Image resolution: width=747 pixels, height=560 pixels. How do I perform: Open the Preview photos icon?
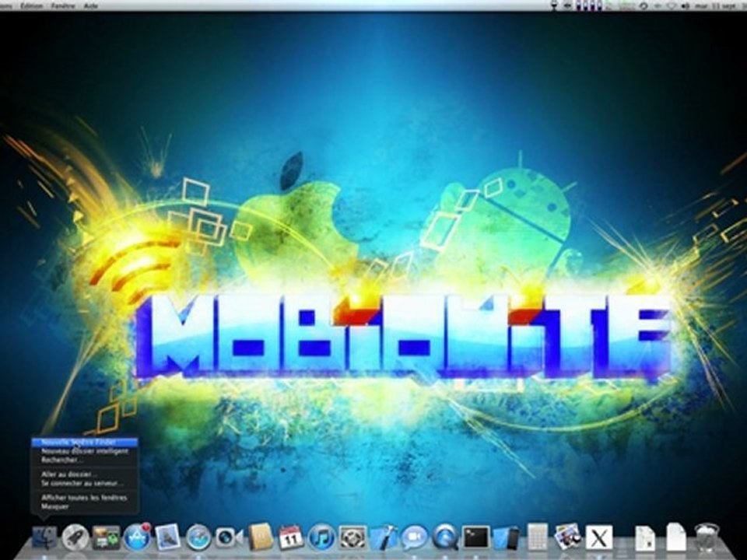(567, 537)
